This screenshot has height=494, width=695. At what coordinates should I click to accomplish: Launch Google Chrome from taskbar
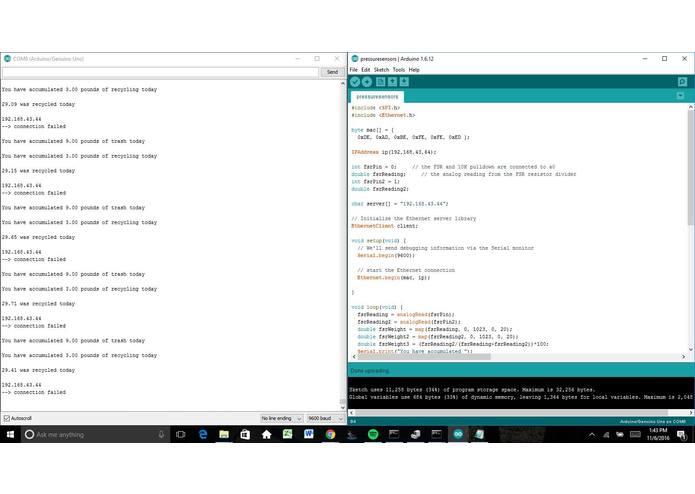[x=330, y=435]
